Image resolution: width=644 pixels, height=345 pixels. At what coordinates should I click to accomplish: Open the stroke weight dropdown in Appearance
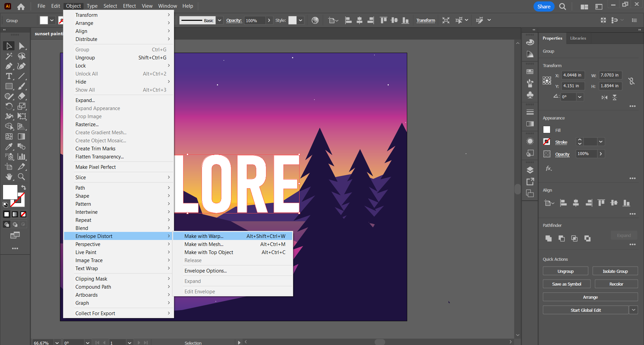(x=601, y=142)
